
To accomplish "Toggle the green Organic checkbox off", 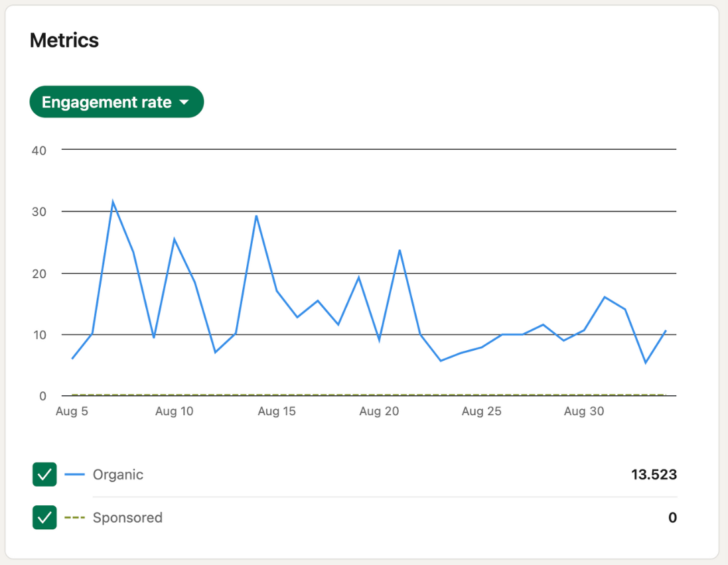I will point(44,474).
